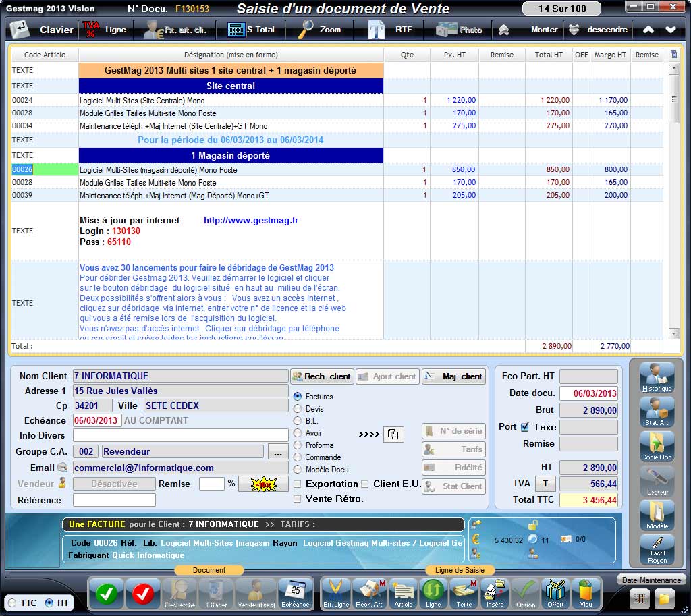Update client with Maj. client
The height and width of the screenshot is (616, 691).
point(454,376)
